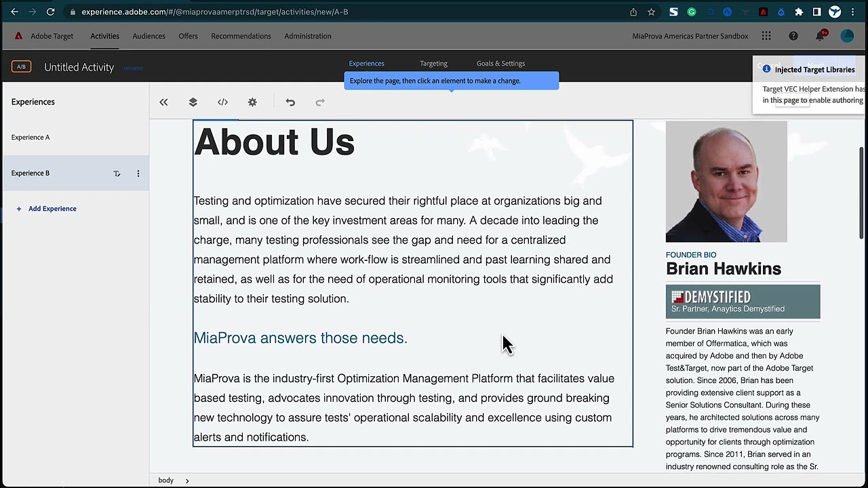Open the Offers tab
Viewport: 868px width, 488px height.
point(188,36)
